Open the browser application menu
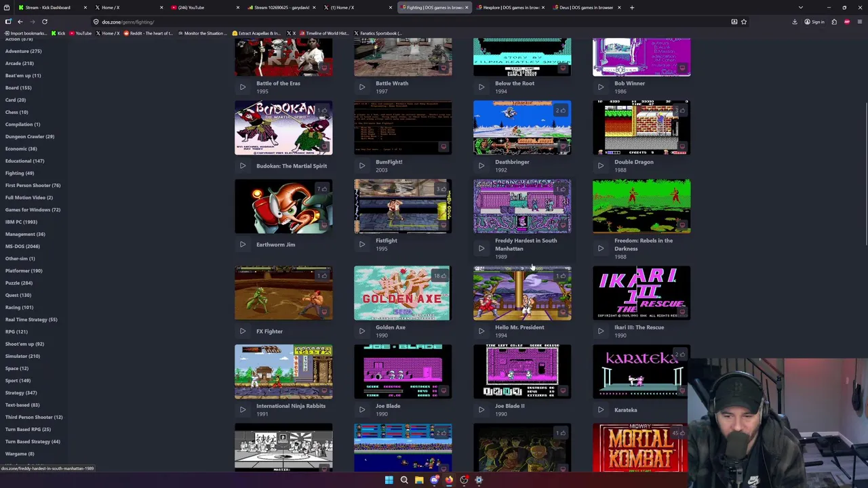This screenshot has width=868, height=488. (x=859, y=22)
